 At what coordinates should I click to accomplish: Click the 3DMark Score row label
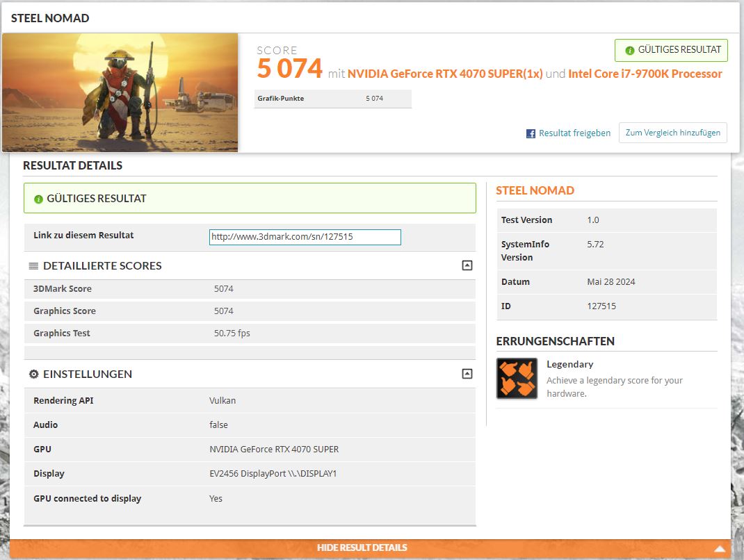[62, 289]
